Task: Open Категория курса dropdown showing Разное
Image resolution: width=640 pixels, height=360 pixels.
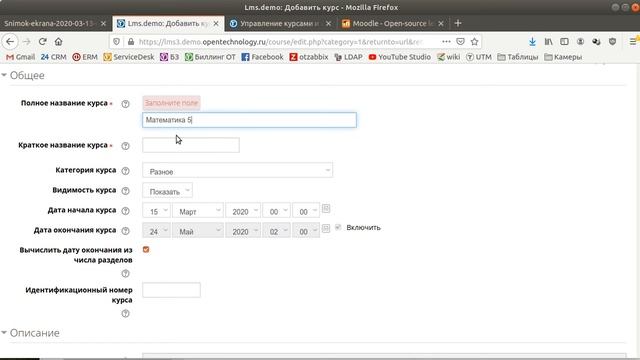Action: tap(238, 170)
